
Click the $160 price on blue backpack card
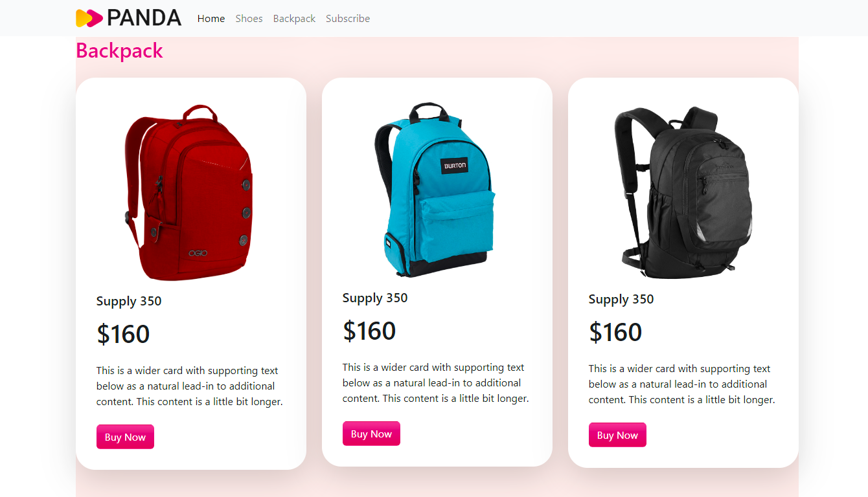[x=369, y=331]
